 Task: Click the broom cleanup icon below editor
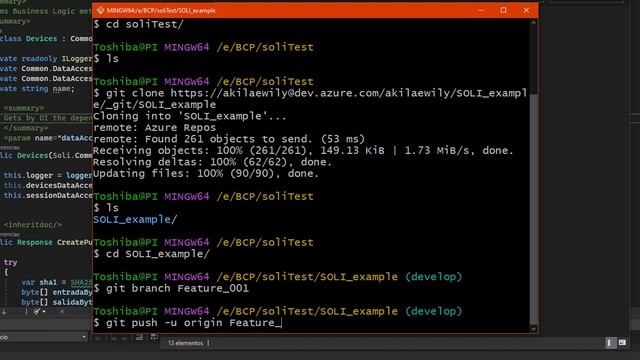tap(37, 312)
